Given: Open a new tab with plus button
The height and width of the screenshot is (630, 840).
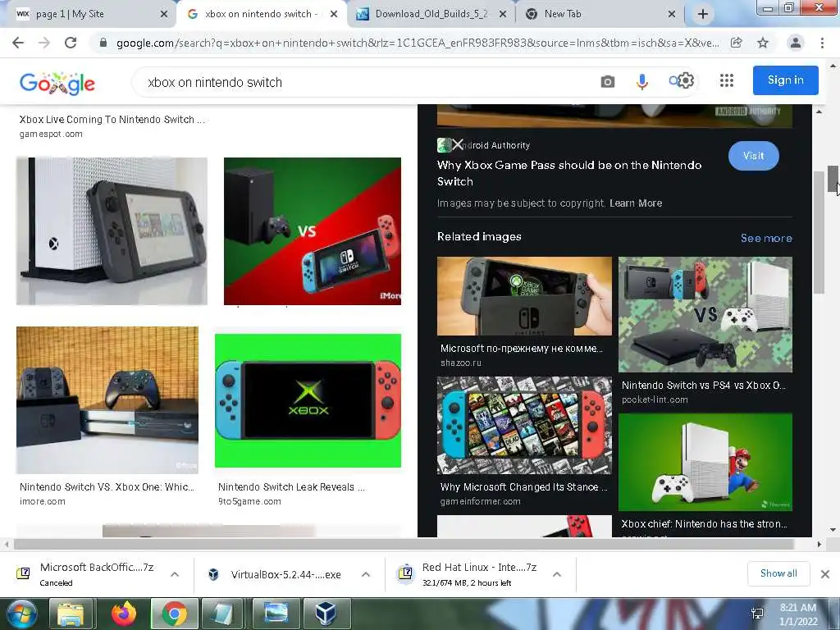Looking at the screenshot, I should [x=703, y=15].
